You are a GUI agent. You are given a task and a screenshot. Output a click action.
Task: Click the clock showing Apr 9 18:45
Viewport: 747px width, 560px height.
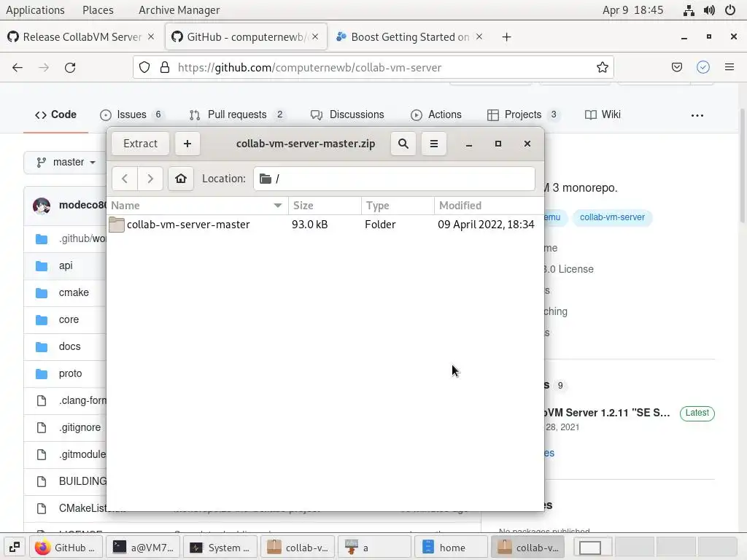pyautogui.click(x=632, y=10)
